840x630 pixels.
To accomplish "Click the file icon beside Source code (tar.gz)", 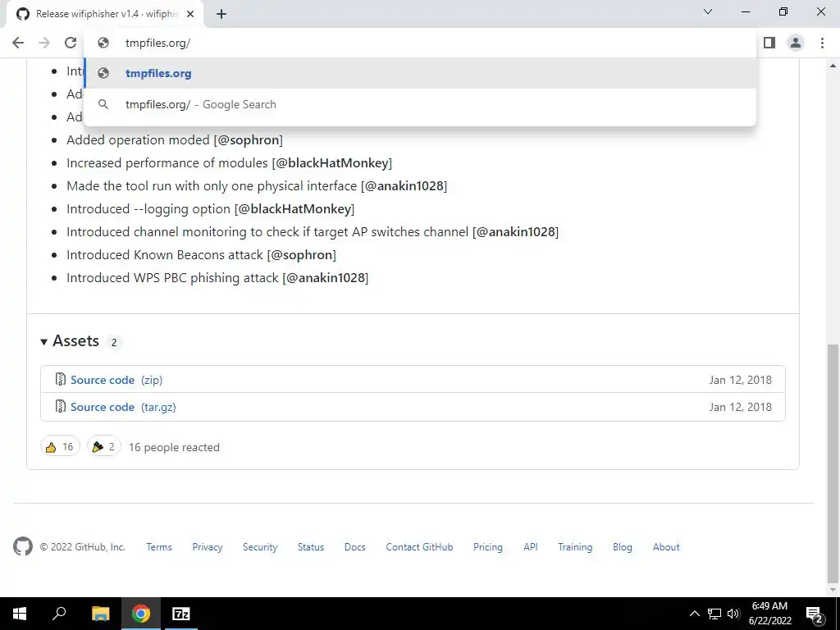I will pos(61,407).
